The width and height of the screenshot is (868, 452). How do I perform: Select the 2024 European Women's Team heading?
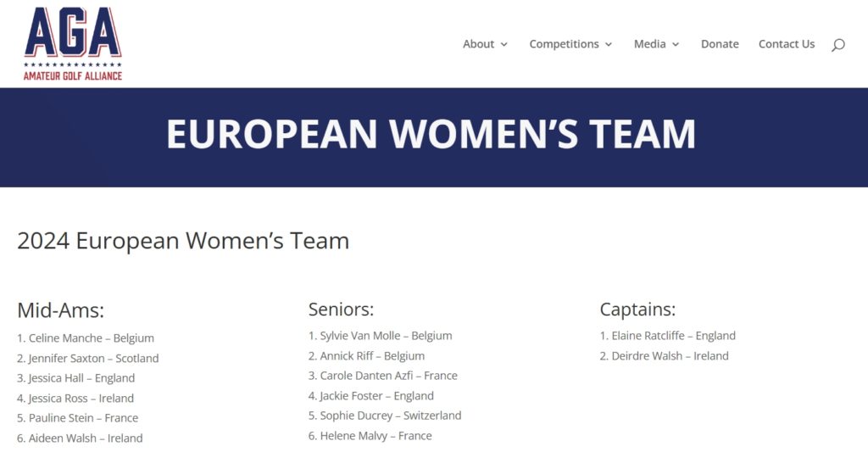pos(183,241)
